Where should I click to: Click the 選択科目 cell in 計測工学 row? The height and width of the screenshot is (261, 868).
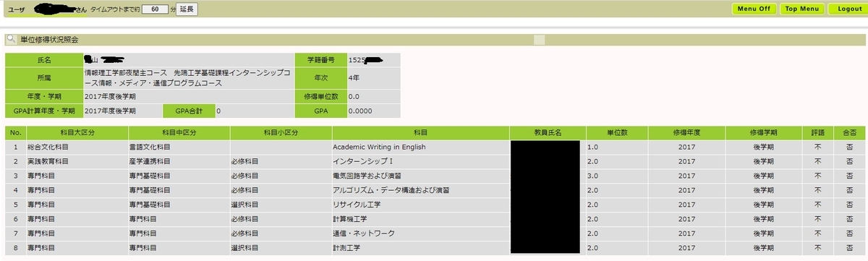pyautogui.click(x=281, y=248)
